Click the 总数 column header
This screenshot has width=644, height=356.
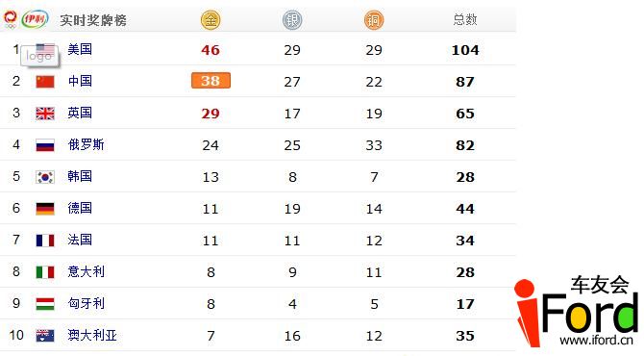click(x=465, y=19)
